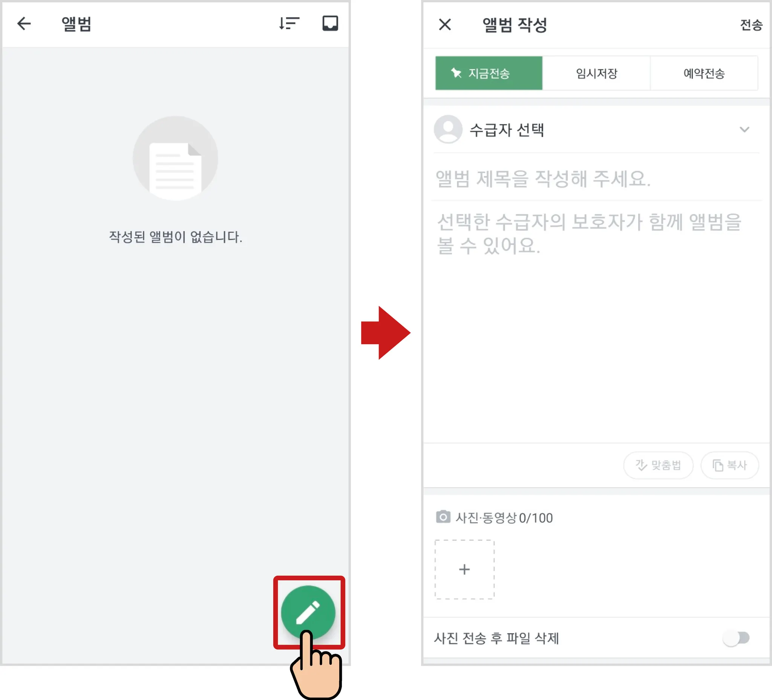Click the 맞춤법 spell check button
This screenshot has width=772, height=700.
(x=658, y=465)
